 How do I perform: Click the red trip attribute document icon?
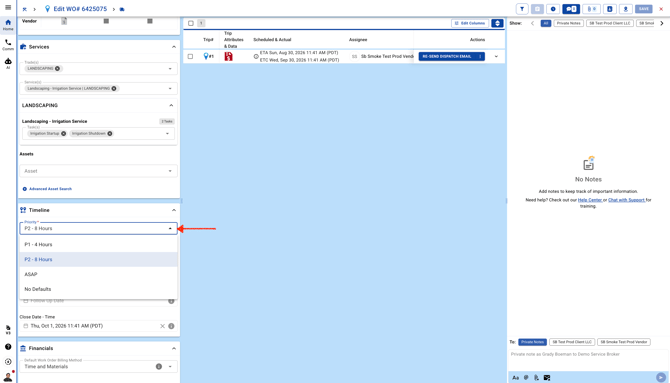(x=229, y=56)
